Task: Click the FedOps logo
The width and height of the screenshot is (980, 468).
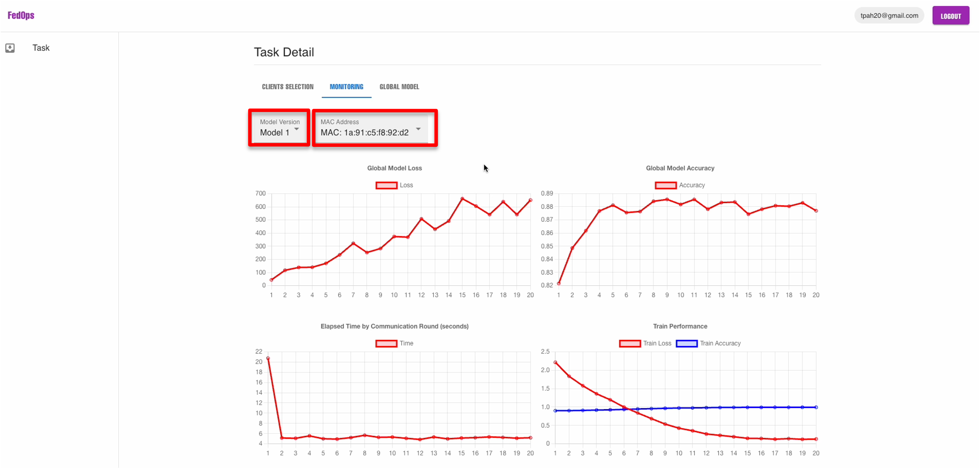Action: tap(21, 15)
